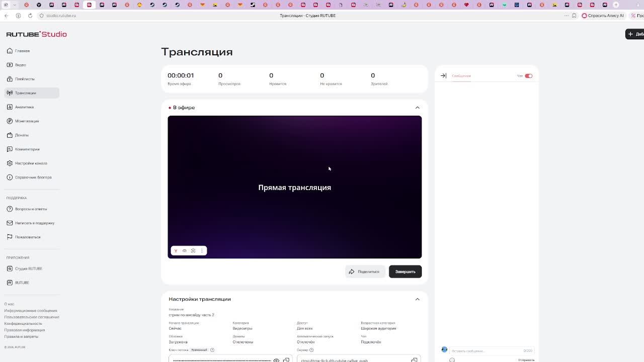644x362 pixels.
Task: Reveal the stream key with eye icon
Action: [276, 360]
